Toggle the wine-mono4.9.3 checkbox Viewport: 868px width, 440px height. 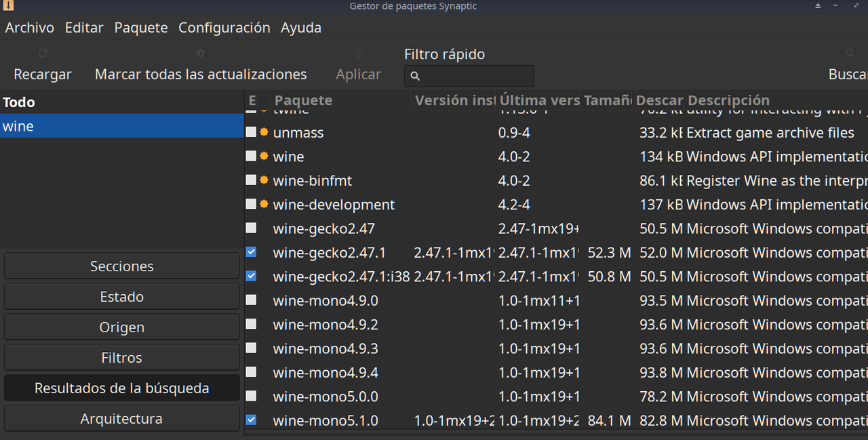(x=251, y=348)
